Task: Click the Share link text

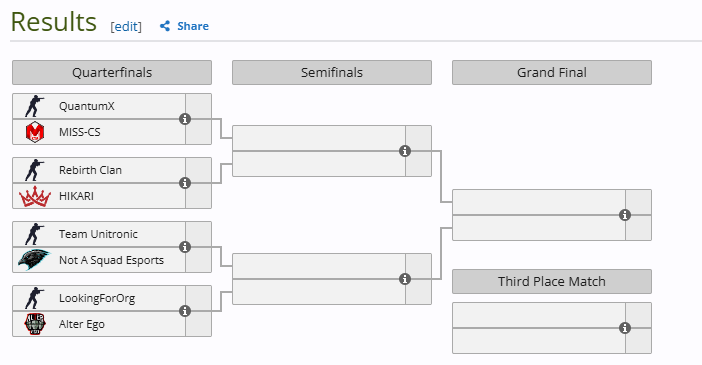Action: click(x=193, y=26)
